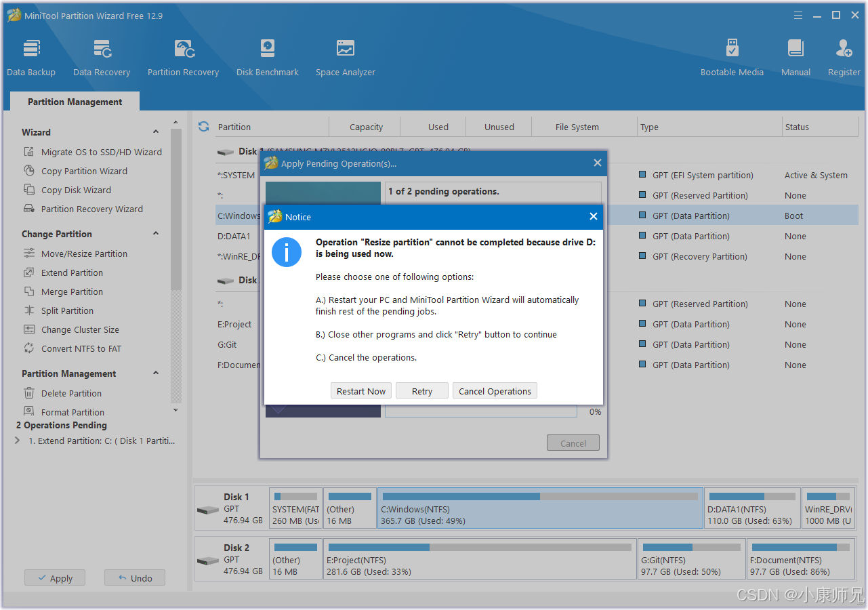Select C:Windows block in disk map
Viewport: 868px width, 610px height.
540,508
